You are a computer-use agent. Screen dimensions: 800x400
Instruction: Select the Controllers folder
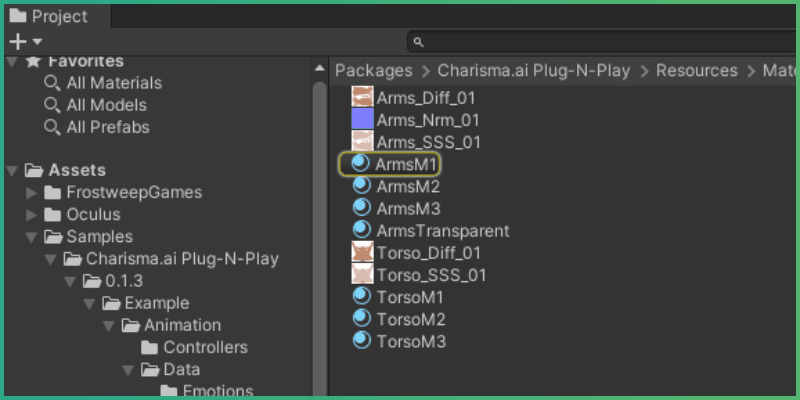(205, 347)
